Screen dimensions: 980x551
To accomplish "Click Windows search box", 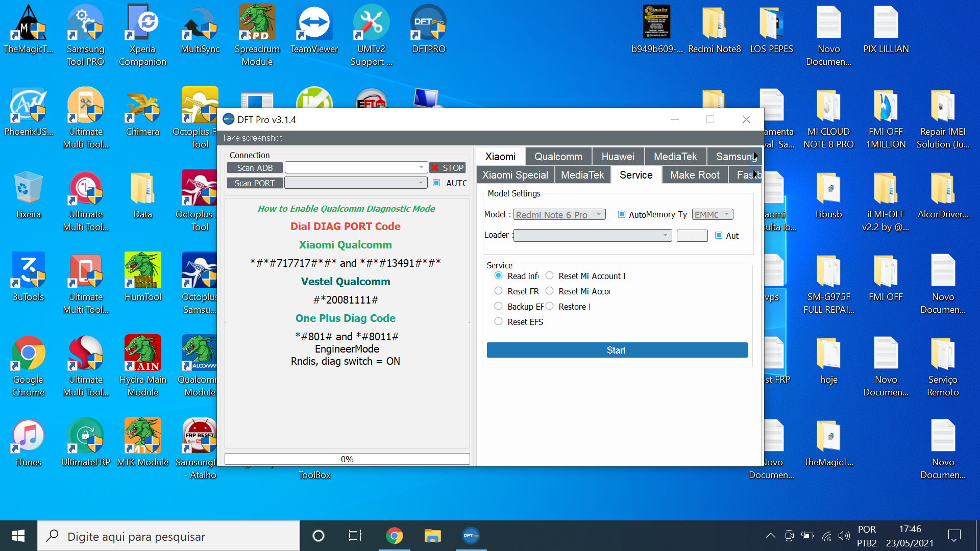I will [x=168, y=536].
